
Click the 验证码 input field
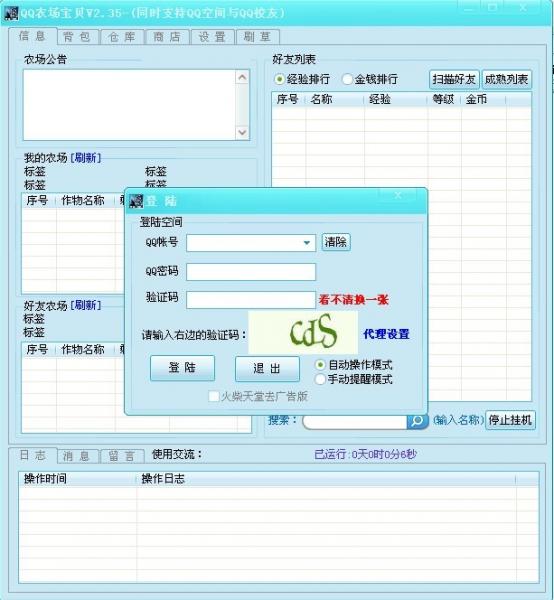[251, 300]
